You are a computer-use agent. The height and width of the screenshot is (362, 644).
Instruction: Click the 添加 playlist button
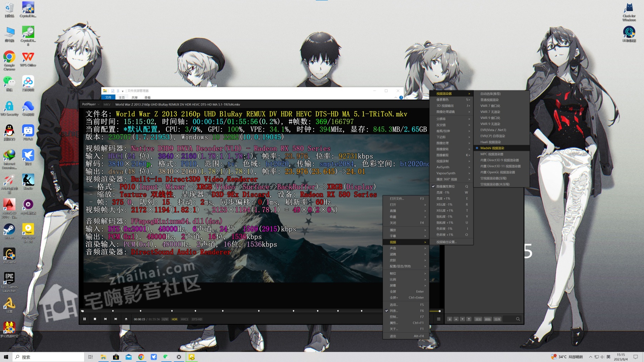(478, 319)
